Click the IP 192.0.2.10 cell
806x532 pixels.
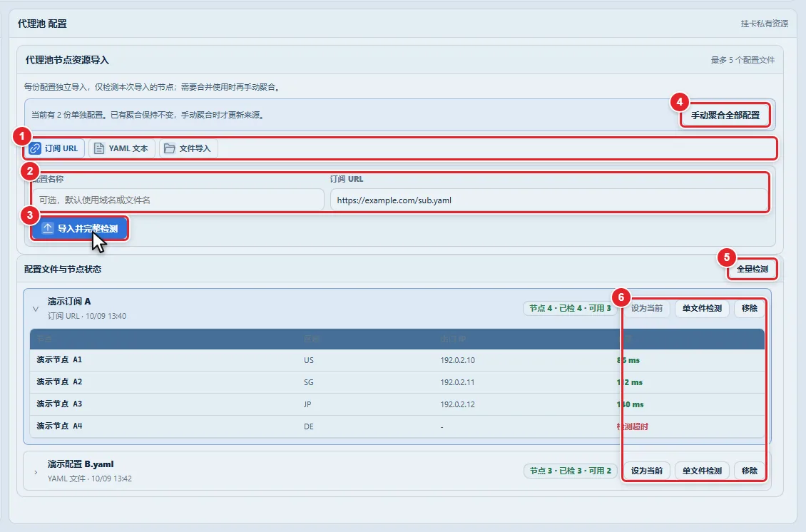(x=457, y=360)
